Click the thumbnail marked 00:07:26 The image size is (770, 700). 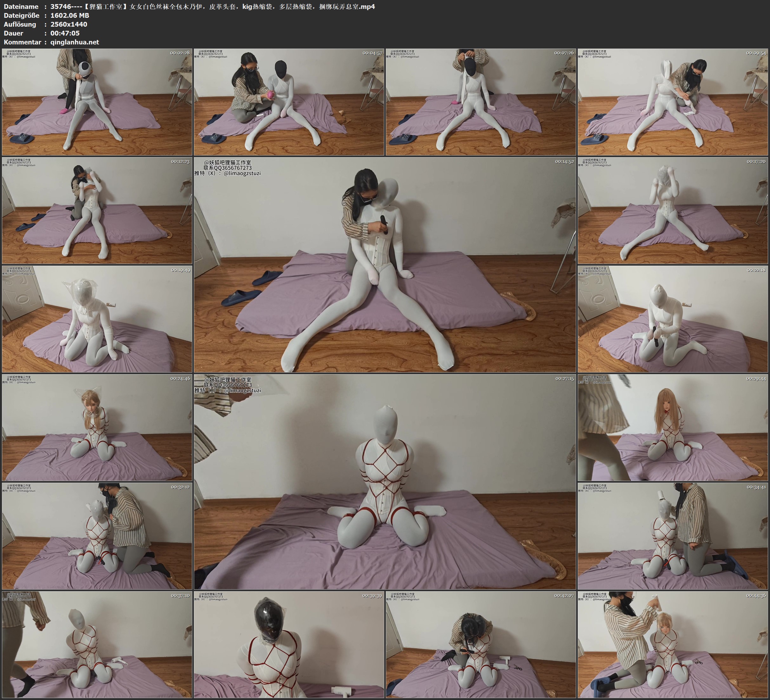pyautogui.click(x=480, y=102)
